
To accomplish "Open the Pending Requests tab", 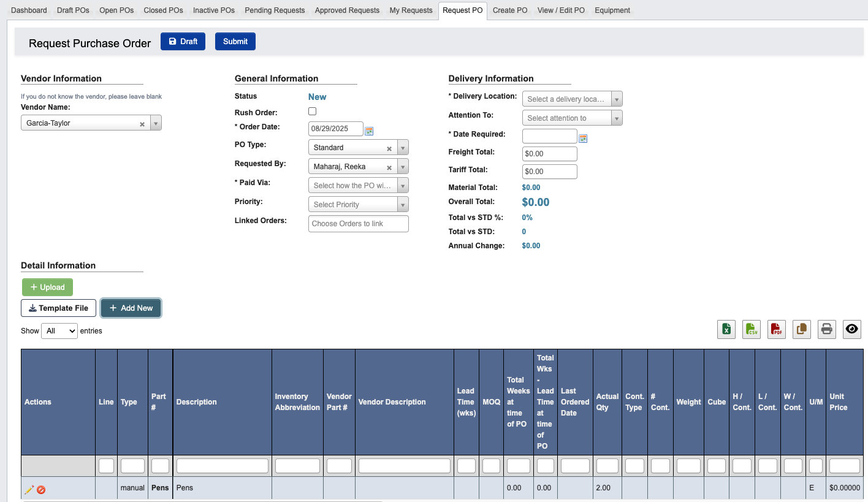I will [275, 10].
